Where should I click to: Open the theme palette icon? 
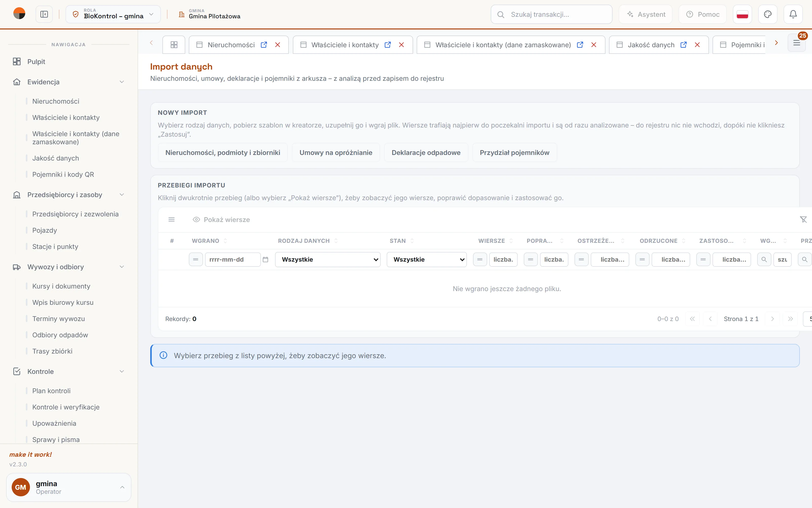click(x=768, y=14)
